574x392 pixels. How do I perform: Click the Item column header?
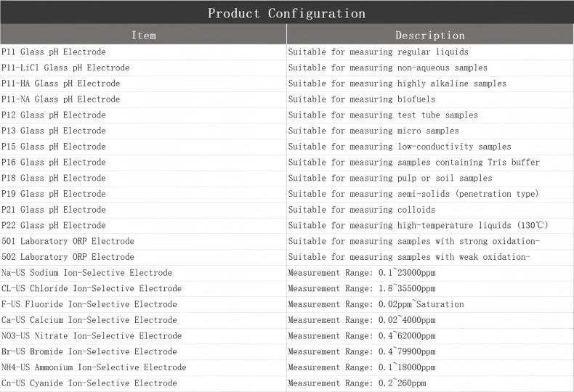point(143,35)
